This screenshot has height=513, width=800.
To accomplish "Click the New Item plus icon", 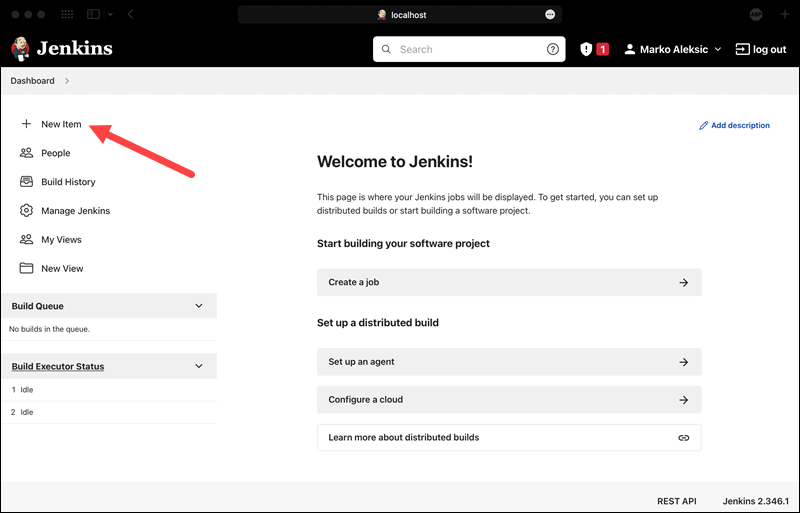I will 26,124.
